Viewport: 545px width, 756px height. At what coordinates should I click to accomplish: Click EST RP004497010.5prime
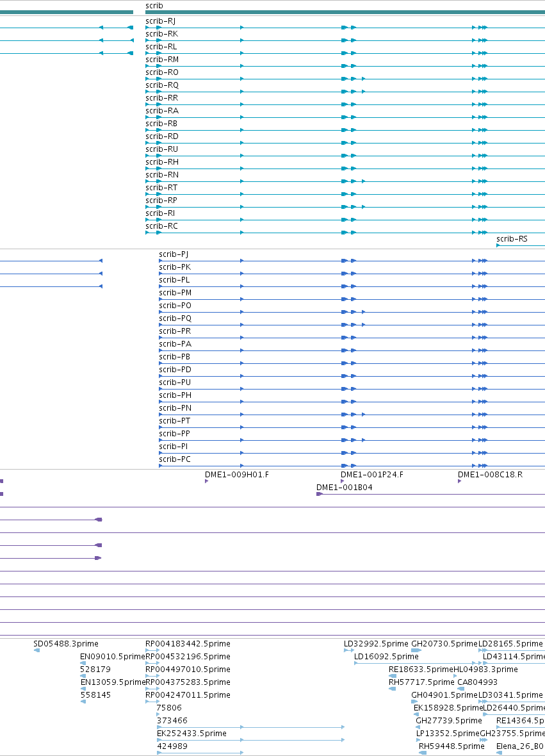[x=188, y=670]
